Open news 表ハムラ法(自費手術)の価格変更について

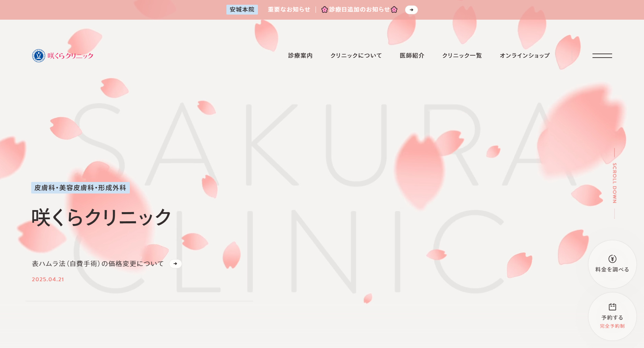(x=98, y=264)
